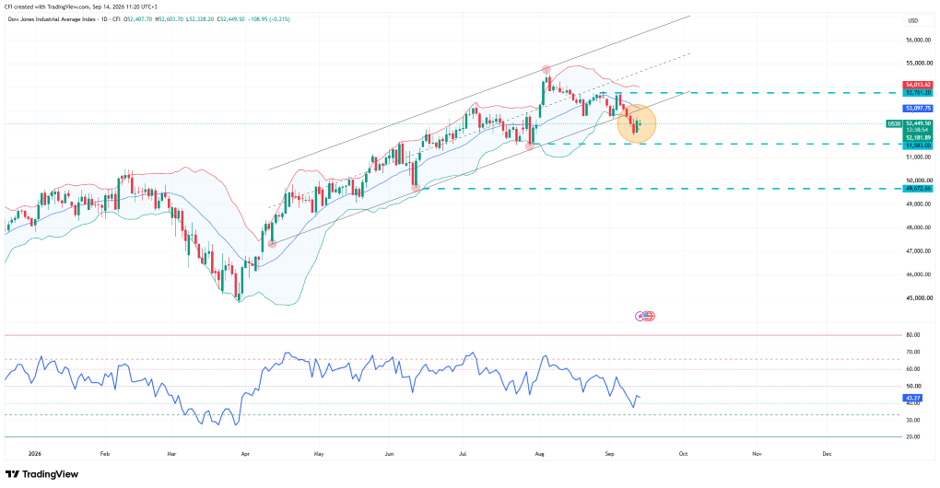Click the 55,000.00 price axis label
Viewport: 940px width, 488px height.
tap(919, 63)
